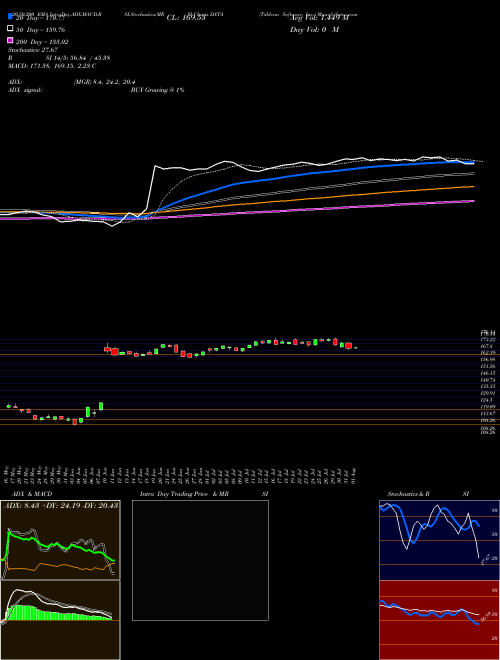Click the '01 Aug' date axis label
The width and height of the screenshot is (500, 660).
(356, 475)
